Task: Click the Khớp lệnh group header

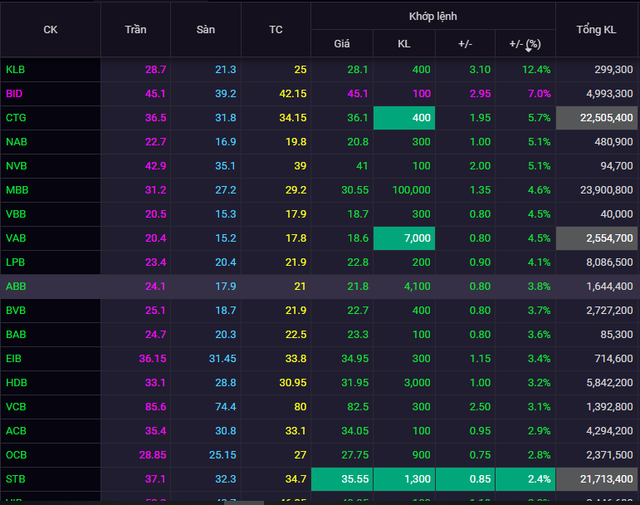Action: tap(433, 16)
